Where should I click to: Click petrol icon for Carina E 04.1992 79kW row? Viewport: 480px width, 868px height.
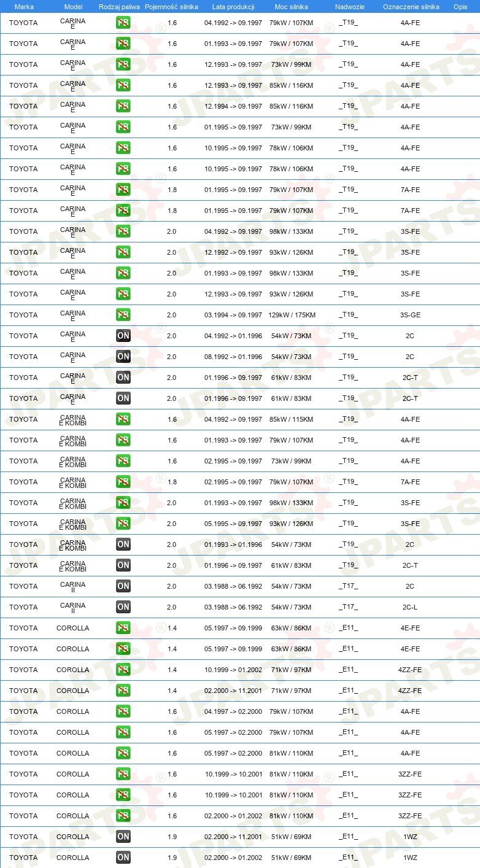tap(123, 23)
